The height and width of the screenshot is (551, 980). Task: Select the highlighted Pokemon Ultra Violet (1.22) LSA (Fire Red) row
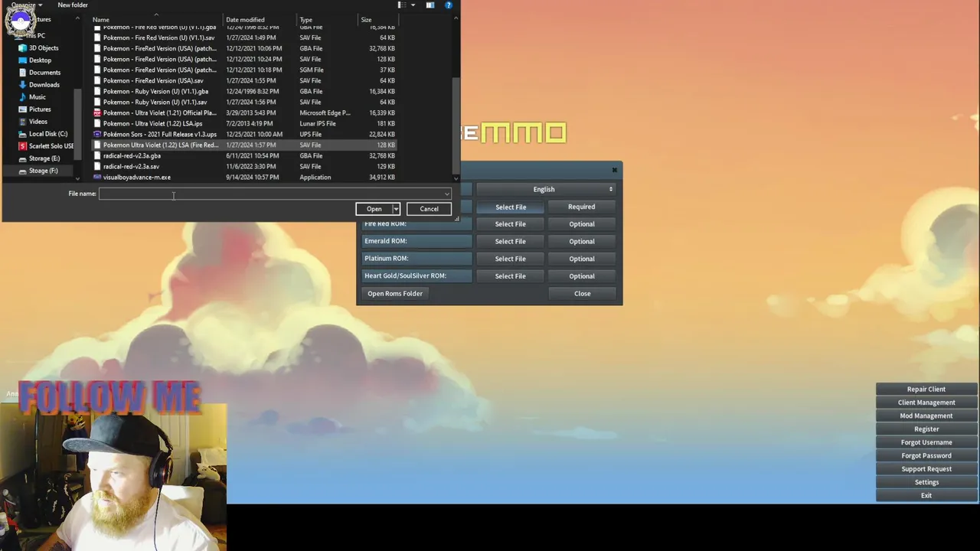[245, 145]
